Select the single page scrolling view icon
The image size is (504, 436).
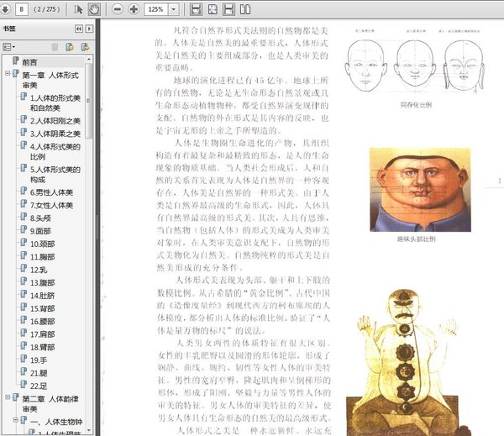tap(196, 9)
